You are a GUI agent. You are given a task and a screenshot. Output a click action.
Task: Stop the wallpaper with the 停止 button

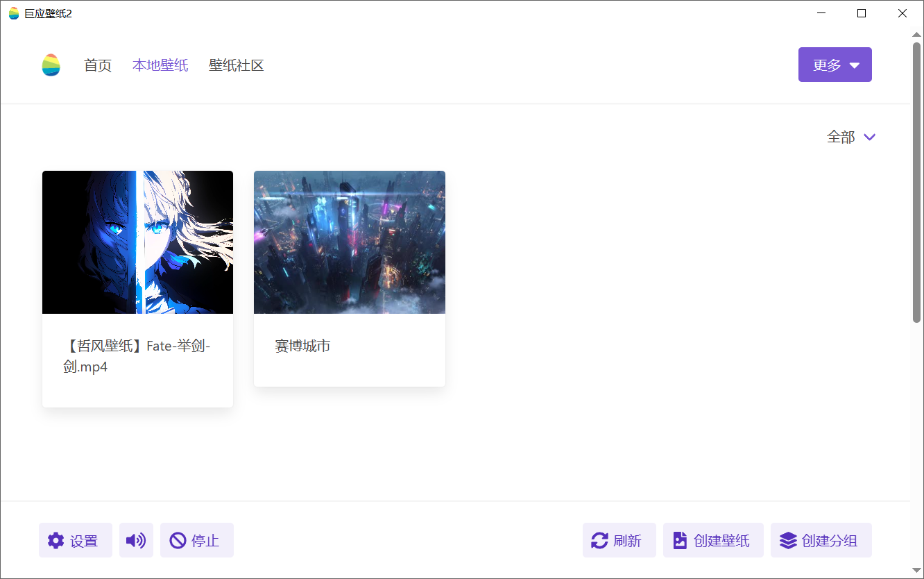click(x=197, y=540)
